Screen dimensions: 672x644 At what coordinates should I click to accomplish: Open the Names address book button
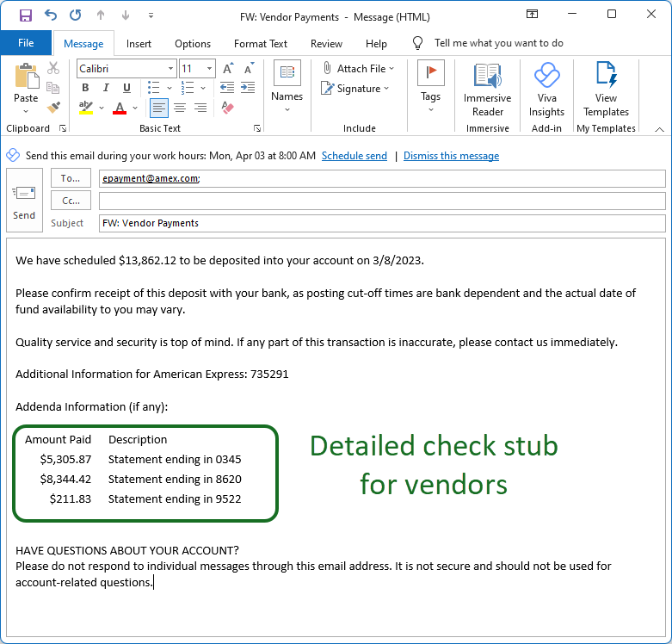tap(287, 86)
